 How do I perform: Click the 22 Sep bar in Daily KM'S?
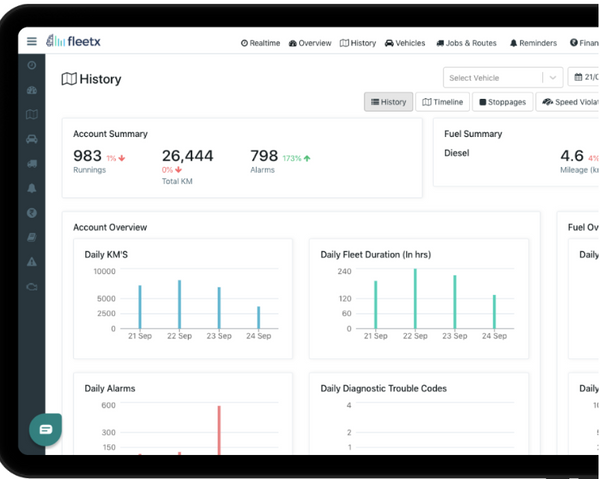[179, 304]
